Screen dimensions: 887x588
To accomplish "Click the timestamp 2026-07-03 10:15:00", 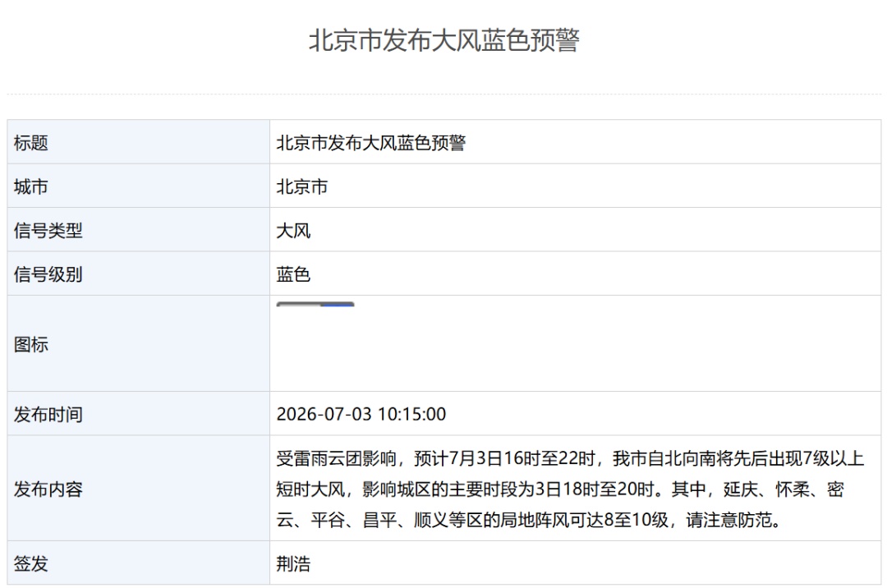I will point(361,415).
